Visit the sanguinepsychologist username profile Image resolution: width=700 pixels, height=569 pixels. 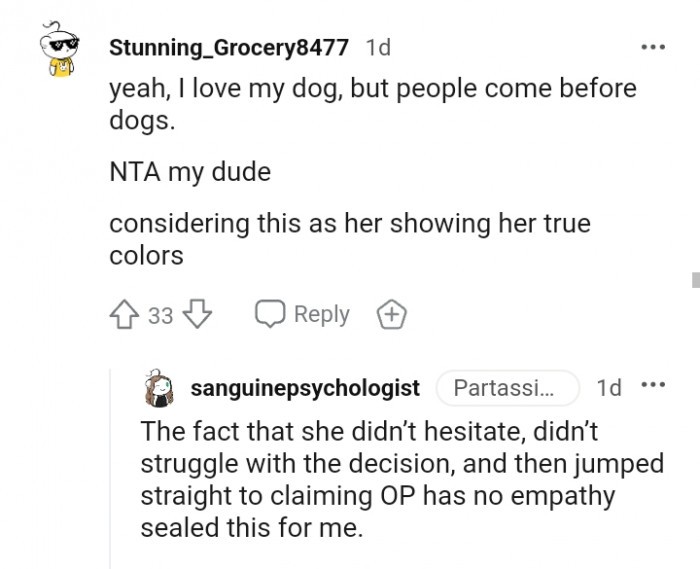[x=305, y=388]
